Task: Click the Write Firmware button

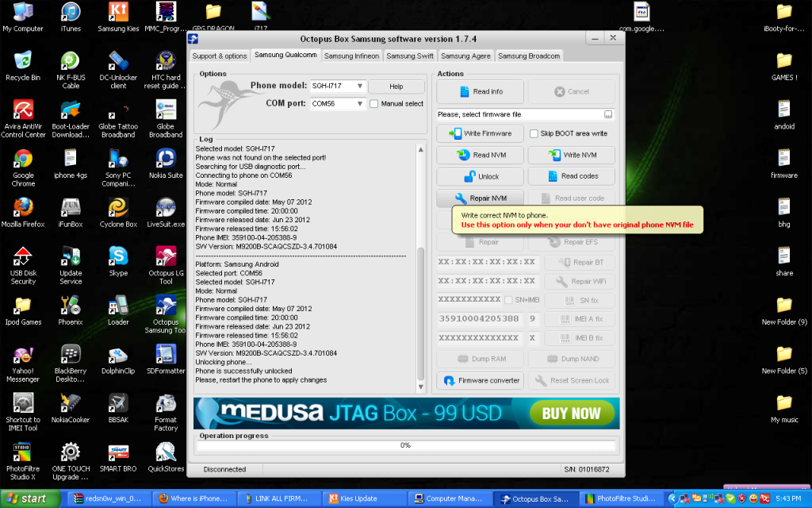Action: [x=480, y=133]
